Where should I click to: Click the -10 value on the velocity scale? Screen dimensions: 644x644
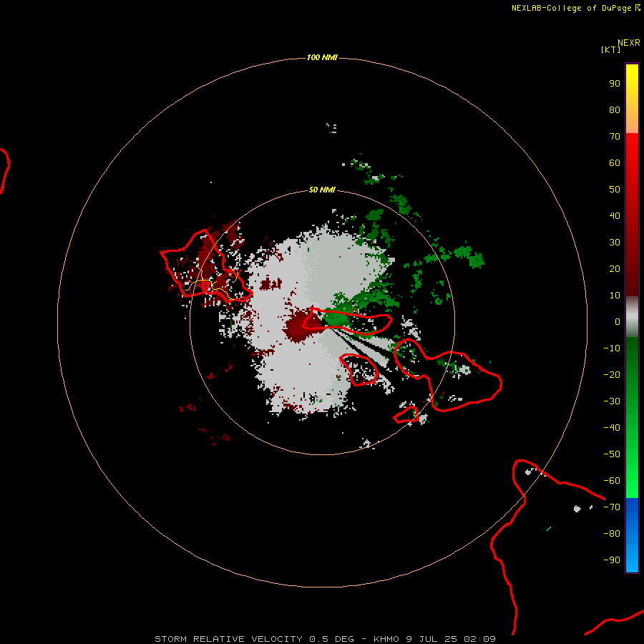(x=612, y=348)
